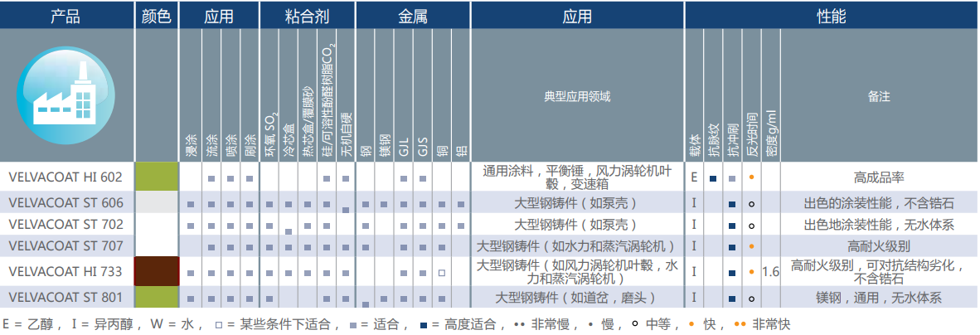Click the 性能 group header
The width and height of the screenshot is (980, 335).
[832, 17]
